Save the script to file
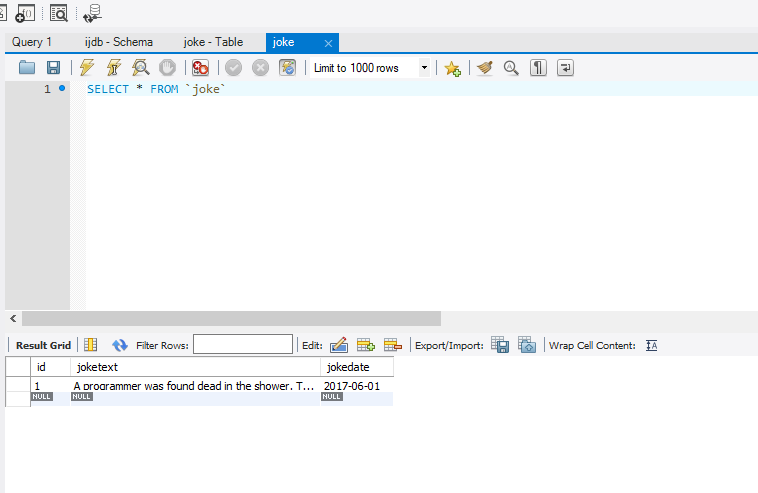The image size is (758, 493). (53, 68)
